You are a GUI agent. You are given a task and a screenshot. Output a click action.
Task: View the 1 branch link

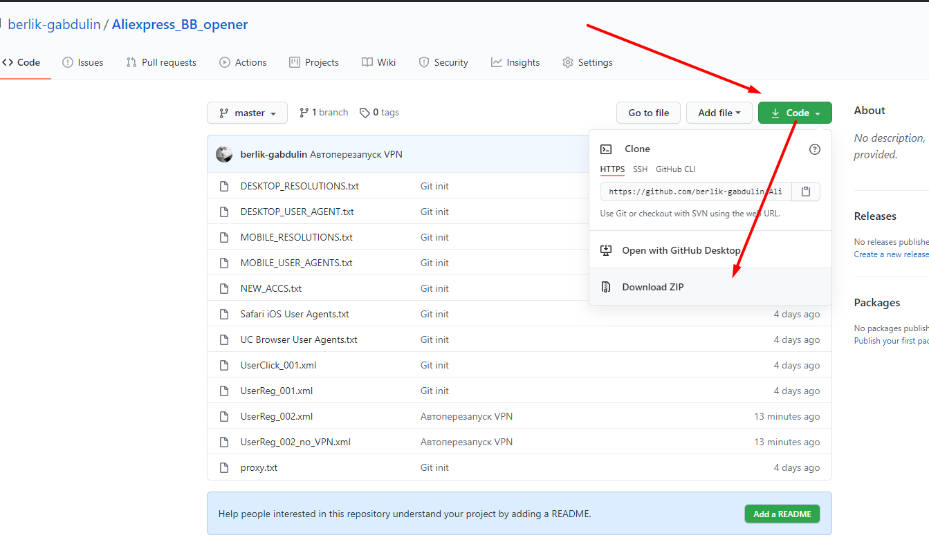(324, 113)
